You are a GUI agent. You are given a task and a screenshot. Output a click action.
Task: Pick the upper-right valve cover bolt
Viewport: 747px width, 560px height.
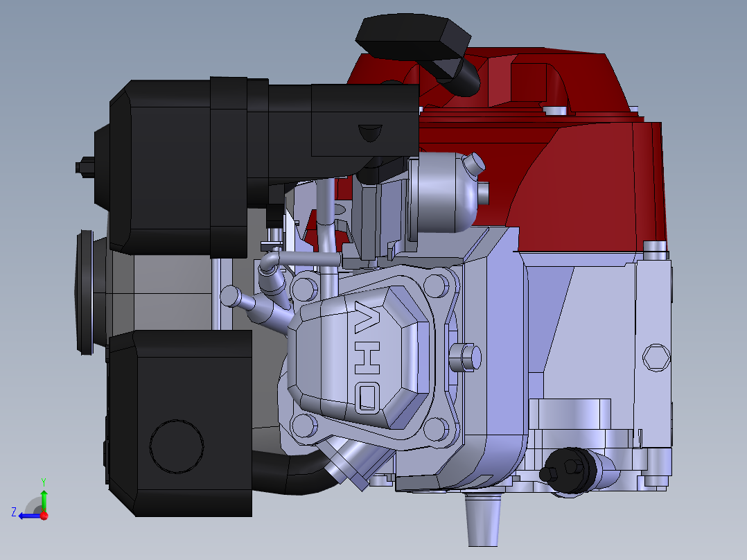(x=436, y=285)
